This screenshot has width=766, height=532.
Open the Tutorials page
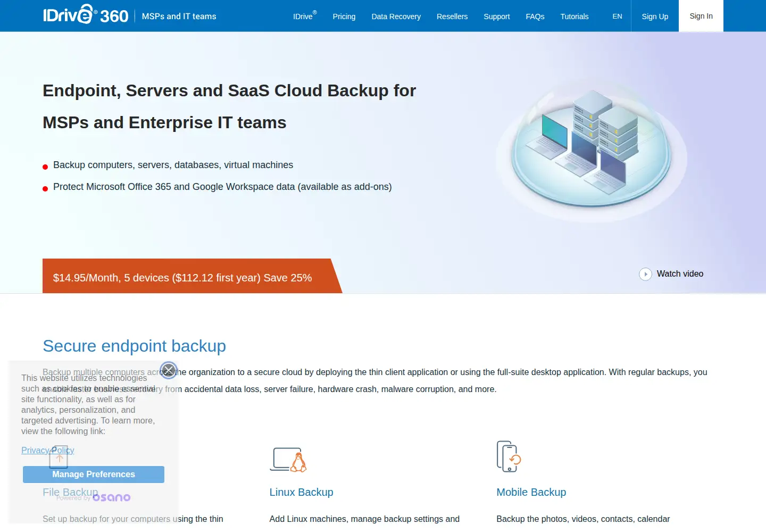(x=574, y=16)
